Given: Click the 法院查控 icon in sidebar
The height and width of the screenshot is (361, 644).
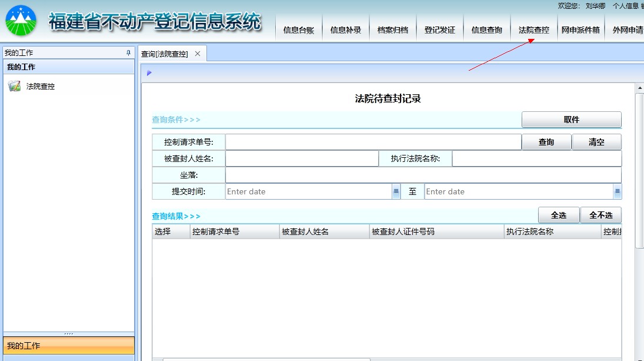Looking at the screenshot, I should [14, 87].
